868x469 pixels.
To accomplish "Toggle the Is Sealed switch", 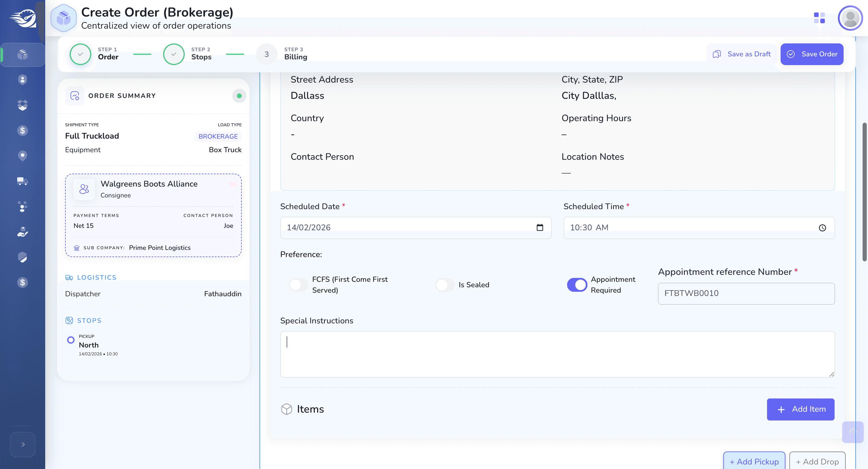I will [x=445, y=285].
